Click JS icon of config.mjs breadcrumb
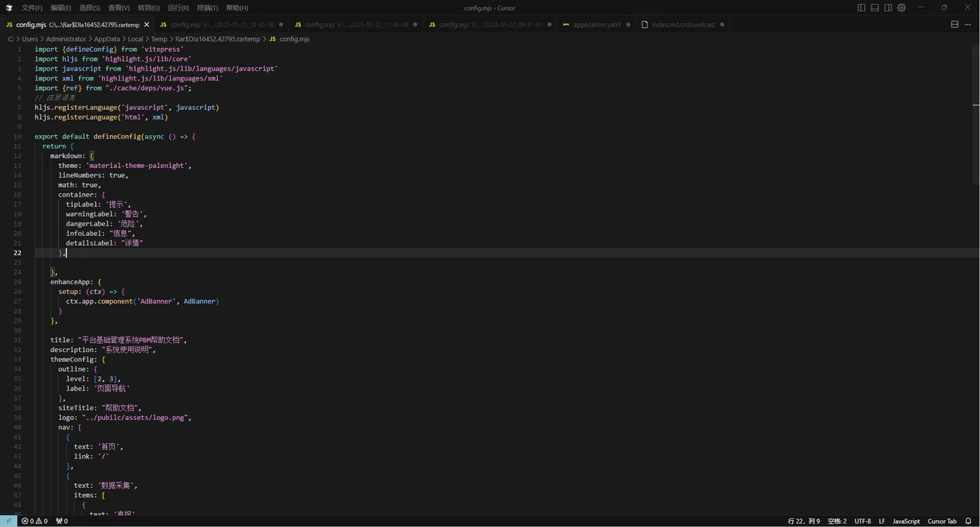This screenshot has height=527, width=980. tap(272, 39)
